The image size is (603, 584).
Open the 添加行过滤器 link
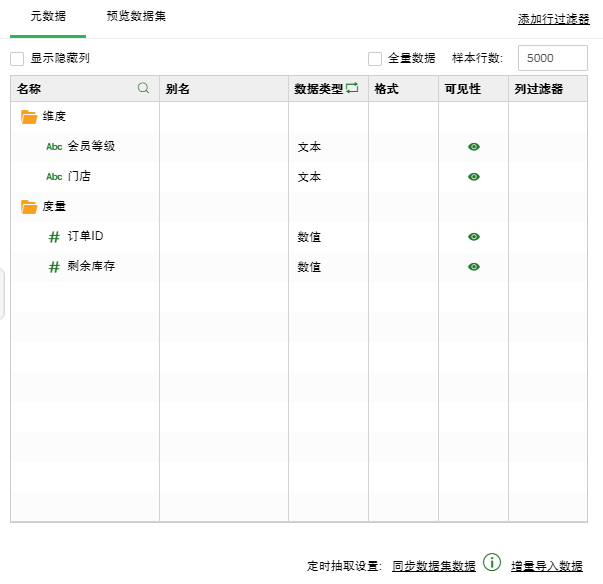pyautogui.click(x=553, y=19)
